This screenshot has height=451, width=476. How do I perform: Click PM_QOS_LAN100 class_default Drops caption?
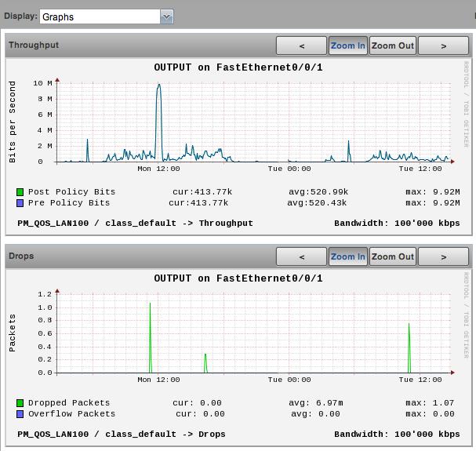[122, 435]
